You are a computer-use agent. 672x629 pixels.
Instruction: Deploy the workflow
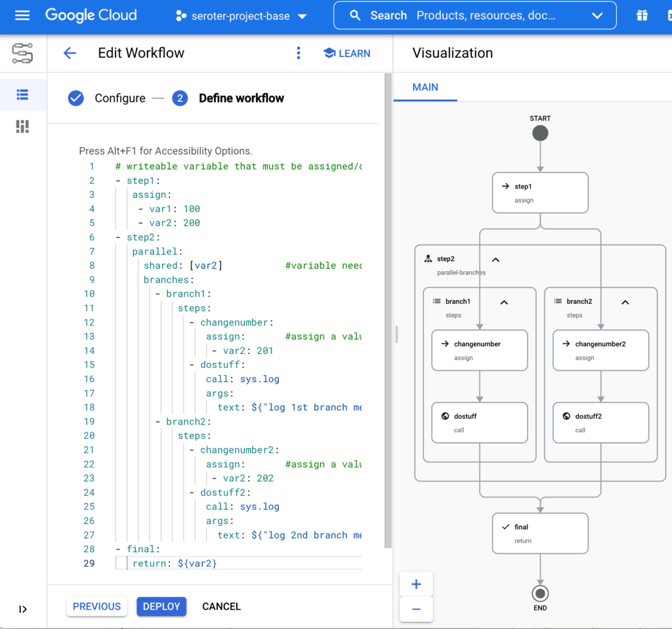coord(161,606)
